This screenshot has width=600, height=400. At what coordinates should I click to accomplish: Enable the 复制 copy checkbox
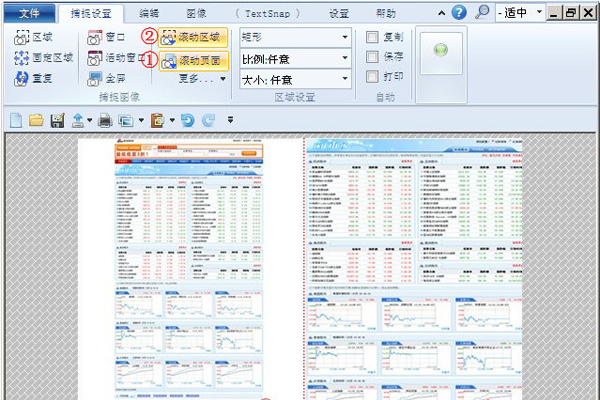point(373,37)
